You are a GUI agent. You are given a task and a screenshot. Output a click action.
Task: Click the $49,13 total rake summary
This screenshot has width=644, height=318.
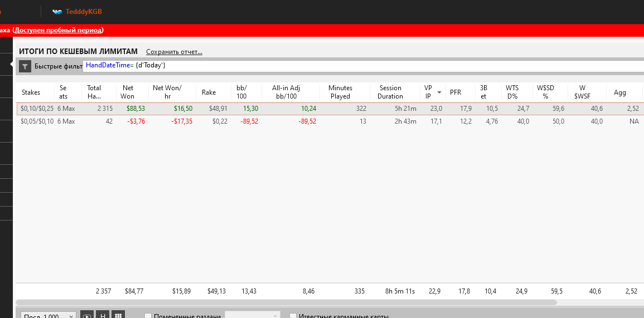click(x=216, y=291)
